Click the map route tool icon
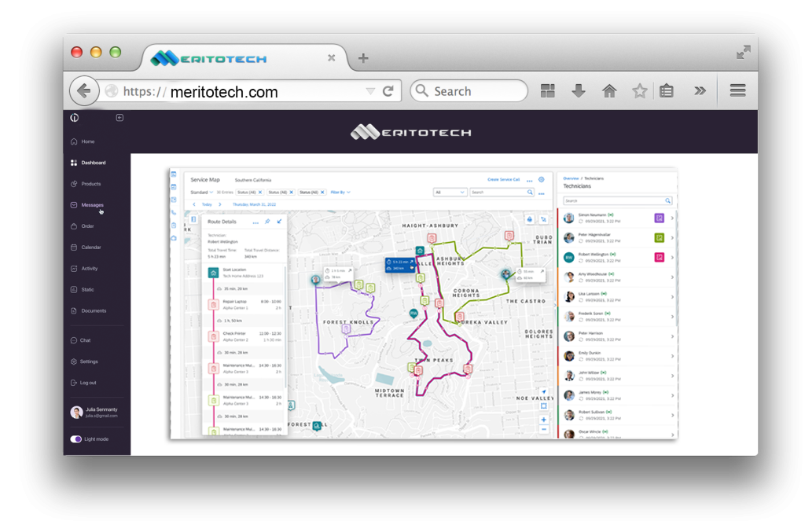The width and height of the screenshot is (805, 532). (544, 219)
